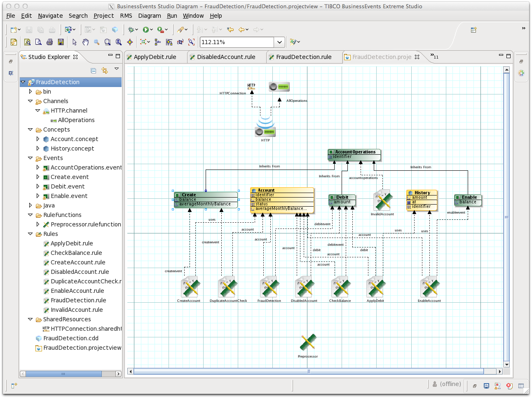This screenshot has width=532, height=398.
Task: Click the New wizard toolbar icon
Action: (x=14, y=30)
